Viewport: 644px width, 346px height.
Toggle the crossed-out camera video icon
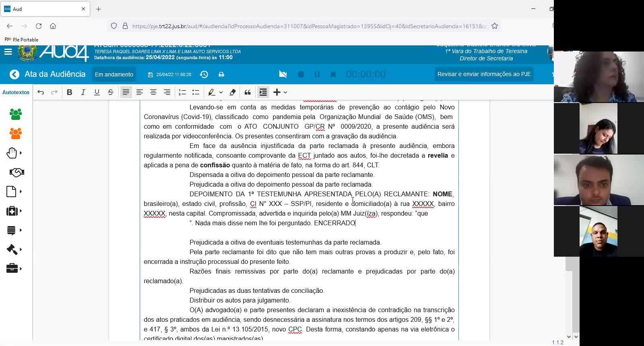(283, 74)
